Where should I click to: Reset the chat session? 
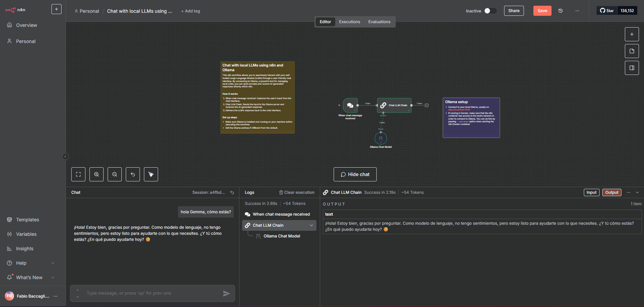click(x=232, y=192)
